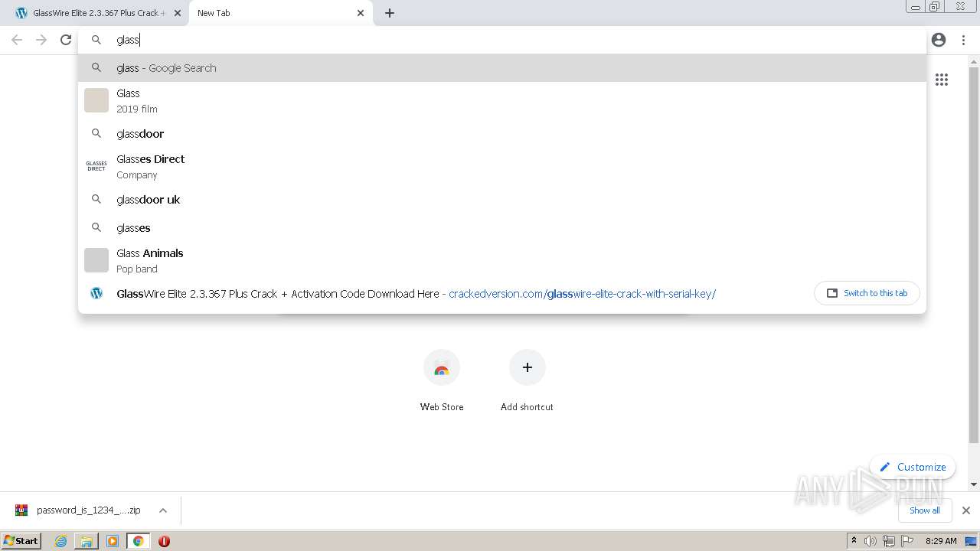Click the magnifier icon beside glassdoor uk
980x551 pixels.
(x=96, y=199)
